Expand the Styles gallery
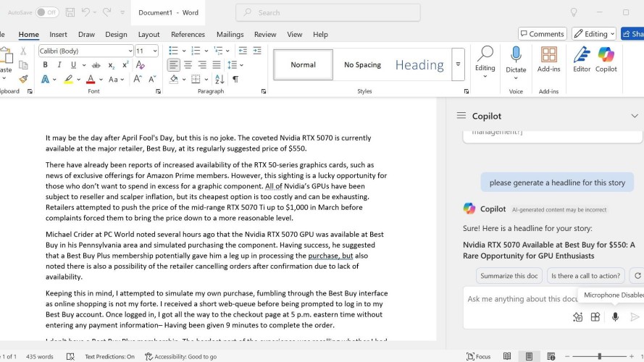 point(458,64)
